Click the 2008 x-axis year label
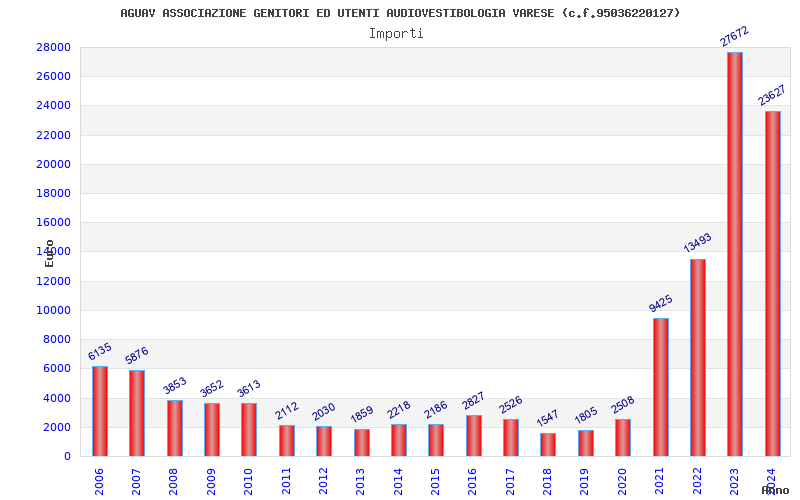 pyautogui.click(x=173, y=481)
